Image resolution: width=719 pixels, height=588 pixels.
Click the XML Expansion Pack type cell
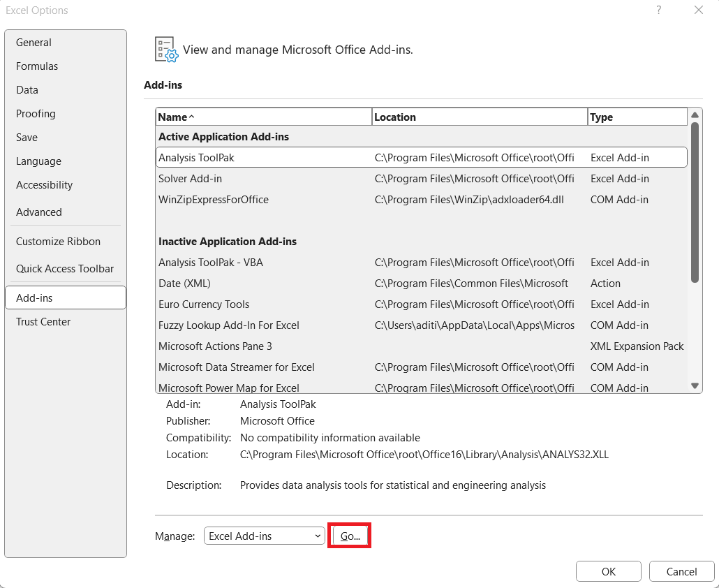click(637, 346)
